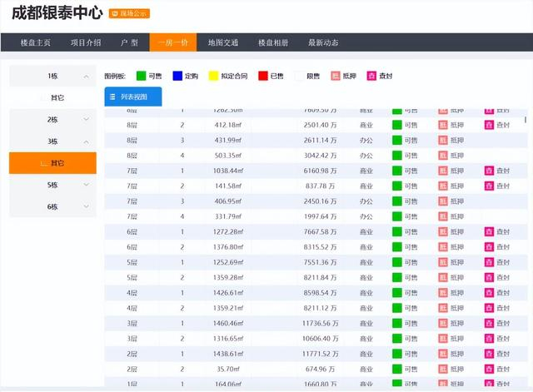The height and width of the screenshot is (392, 533).
Task: Click 查封 icon in the 141.58㎡ row
Action: pos(489,186)
